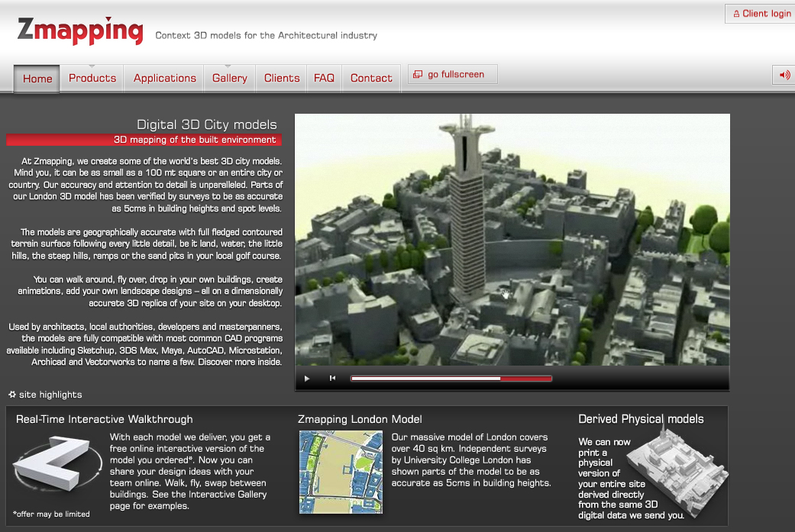795x532 pixels.
Task: Open the Zmapping London Model heading
Action: click(360, 419)
